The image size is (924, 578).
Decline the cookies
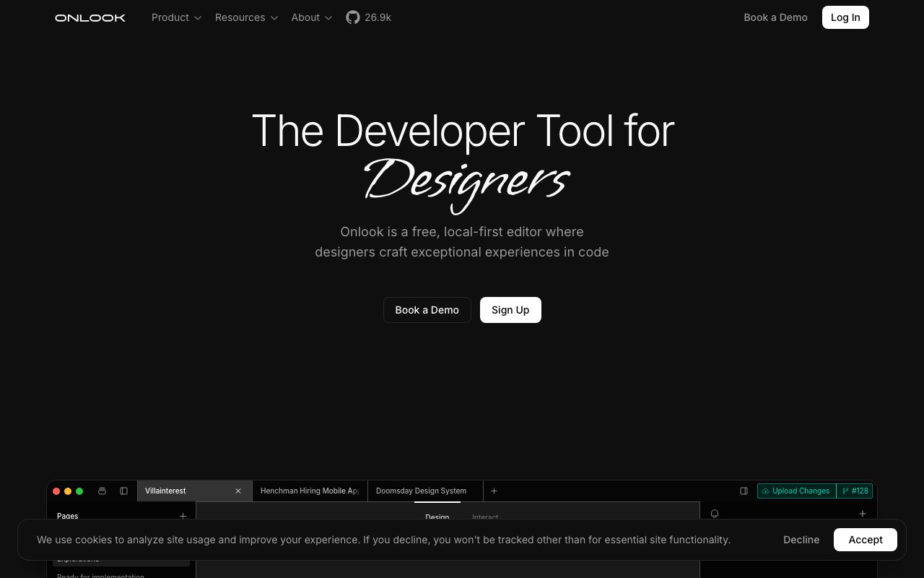[801, 540]
